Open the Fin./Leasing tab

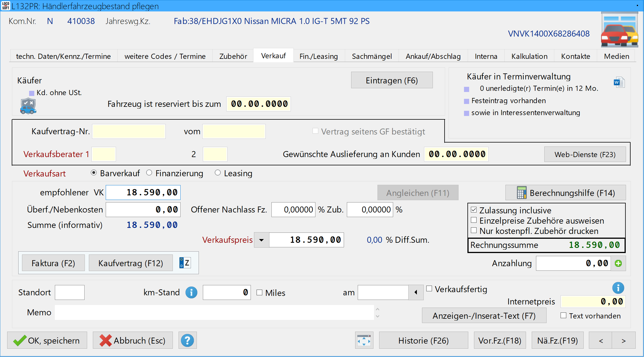click(319, 56)
